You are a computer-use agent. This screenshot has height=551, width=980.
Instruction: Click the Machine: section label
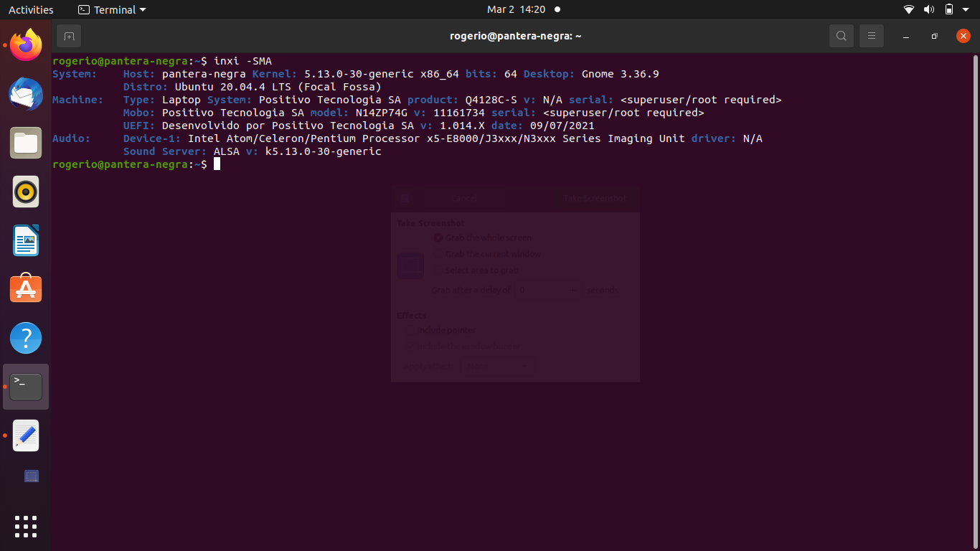click(x=78, y=100)
